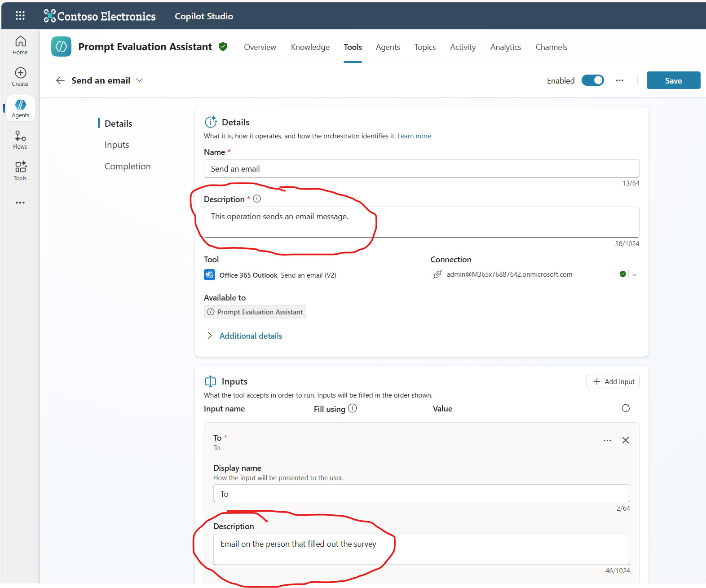This screenshot has width=706, height=588.
Task: Click the admin connection email text
Action: [x=509, y=274]
